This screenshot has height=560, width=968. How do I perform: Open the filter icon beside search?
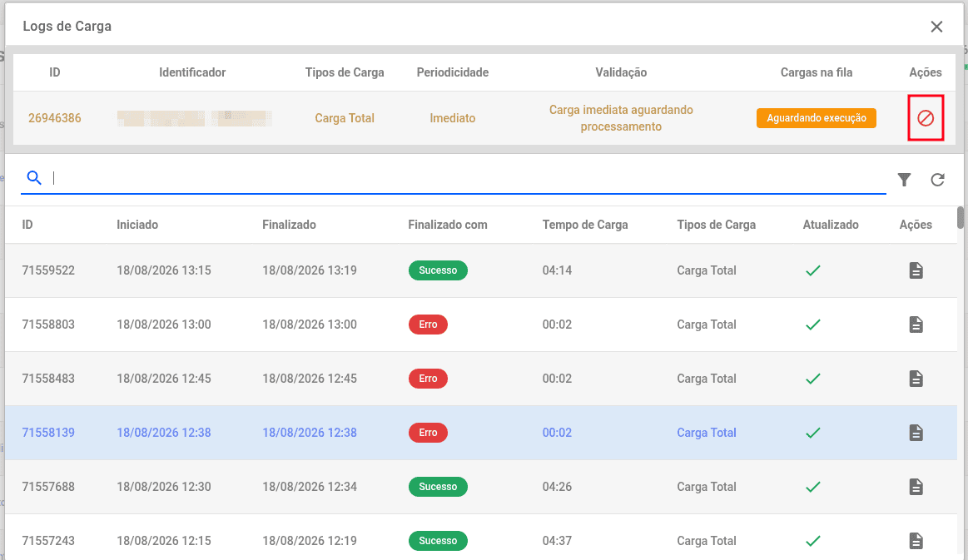coord(905,180)
